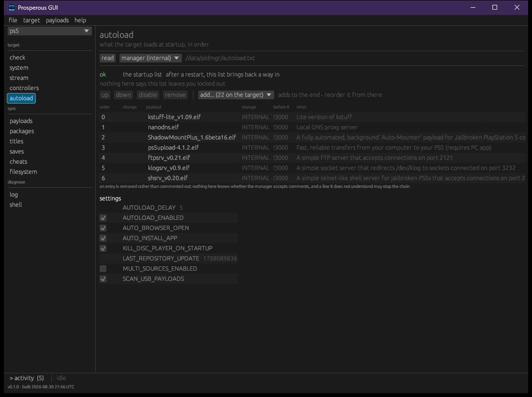The width and height of the screenshot is (532, 397).
Task: Select the autoload sidebar item
Action: [x=21, y=98]
